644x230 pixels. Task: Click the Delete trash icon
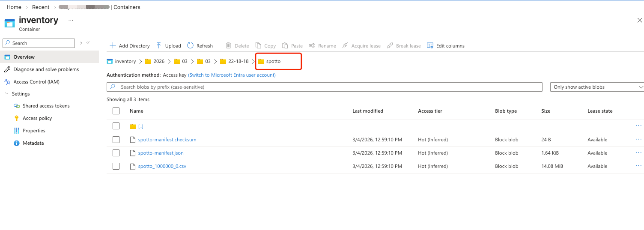(229, 45)
